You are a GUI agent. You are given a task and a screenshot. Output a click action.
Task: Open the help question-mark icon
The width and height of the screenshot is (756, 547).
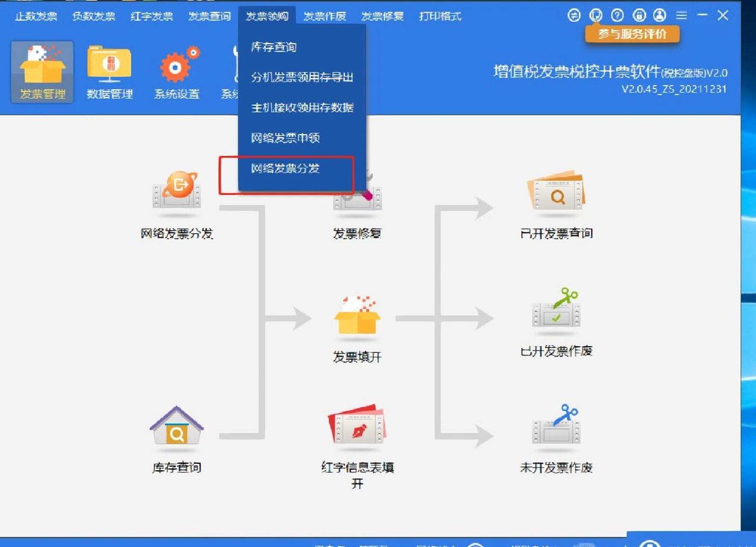click(617, 16)
